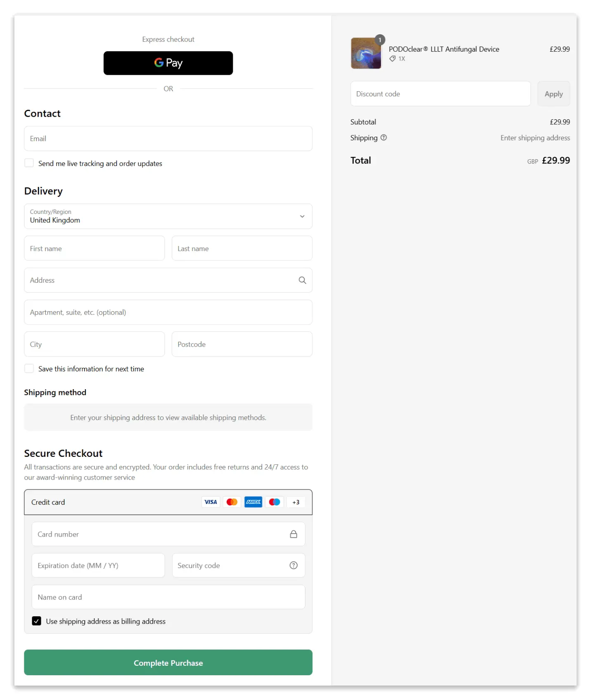Open the address search magnifier
Image resolution: width=591 pixels, height=700 pixels.
(302, 280)
